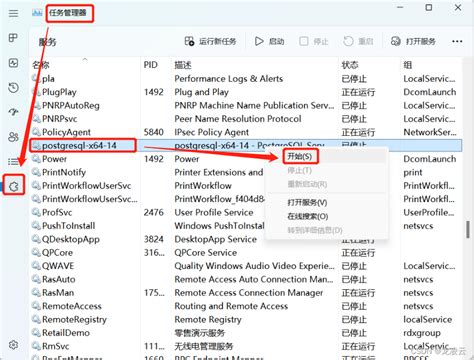Select the RemoteAccess service row
474x360 pixels.
pyautogui.click(x=246, y=306)
